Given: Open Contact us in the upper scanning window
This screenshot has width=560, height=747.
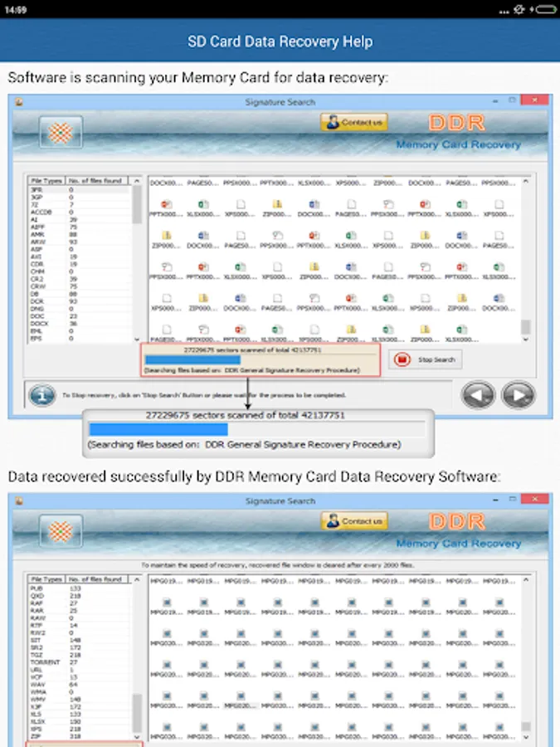Looking at the screenshot, I should 353,123.
